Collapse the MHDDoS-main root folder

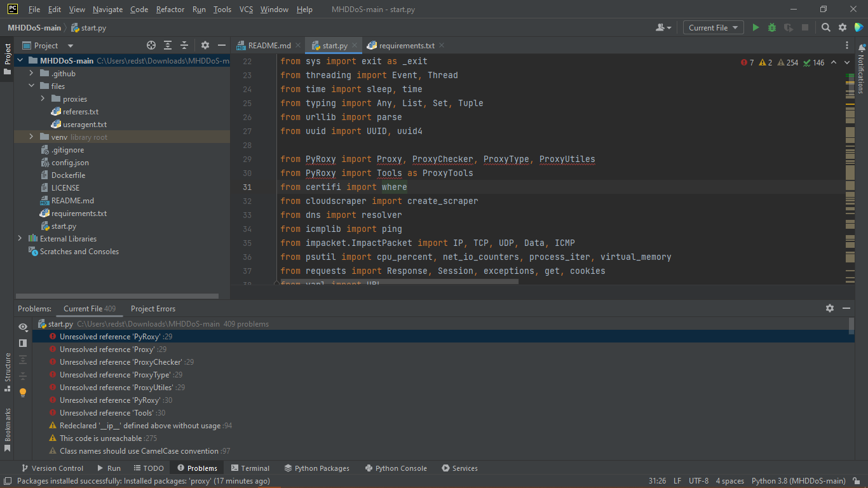20,61
